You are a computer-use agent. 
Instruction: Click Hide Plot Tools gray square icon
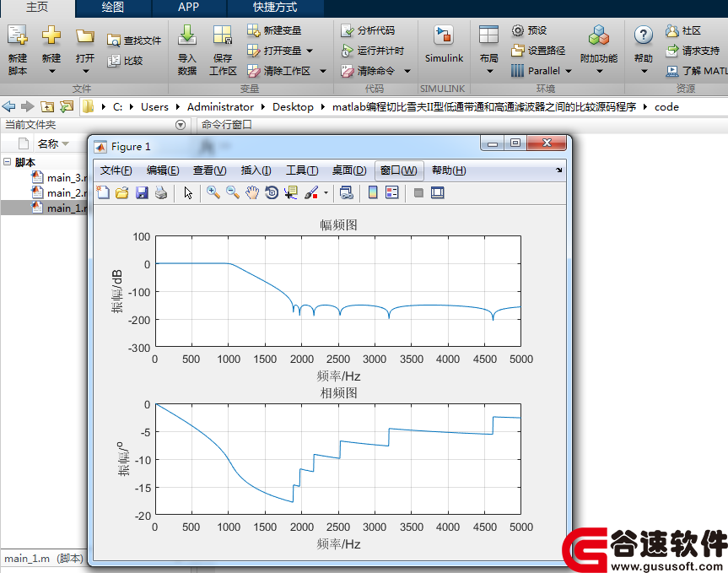click(x=418, y=192)
